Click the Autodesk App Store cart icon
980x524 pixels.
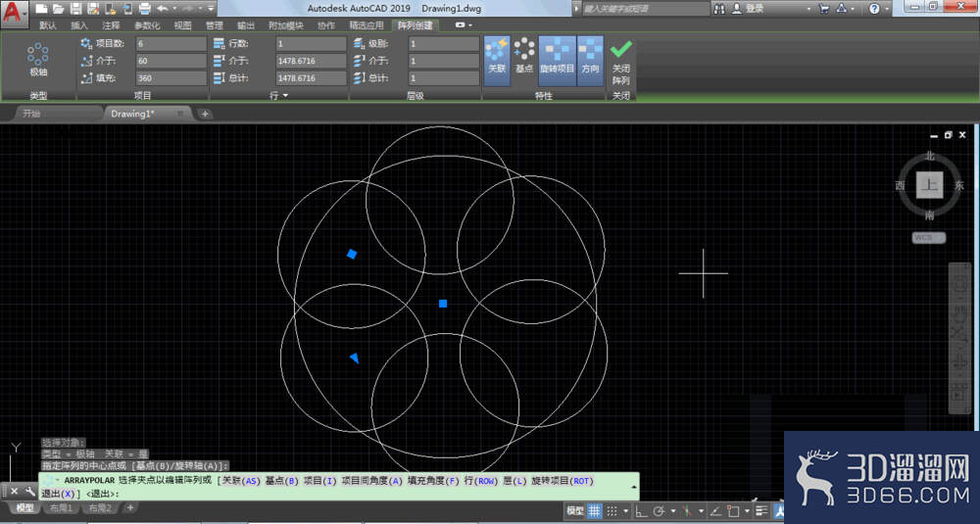[824, 9]
